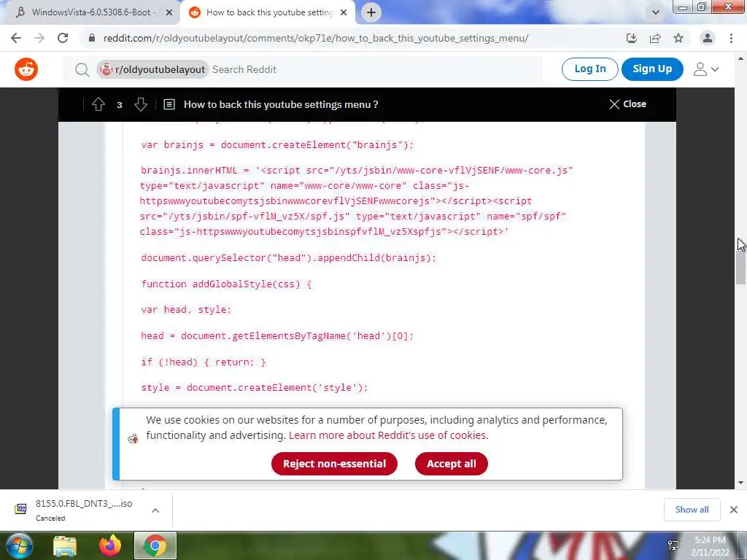The height and width of the screenshot is (560, 747).
Task: Click the Reddit Snoo logo
Action: pyautogui.click(x=26, y=69)
